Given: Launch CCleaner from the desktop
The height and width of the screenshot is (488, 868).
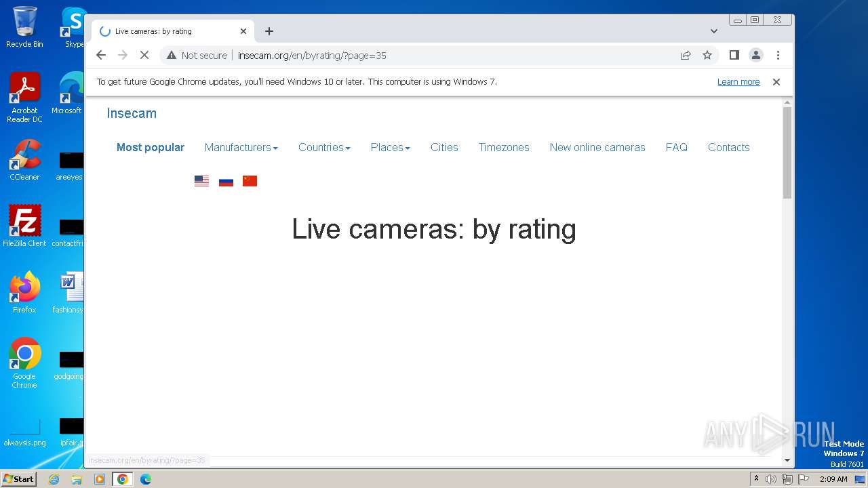Looking at the screenshot, I should 24,160.
